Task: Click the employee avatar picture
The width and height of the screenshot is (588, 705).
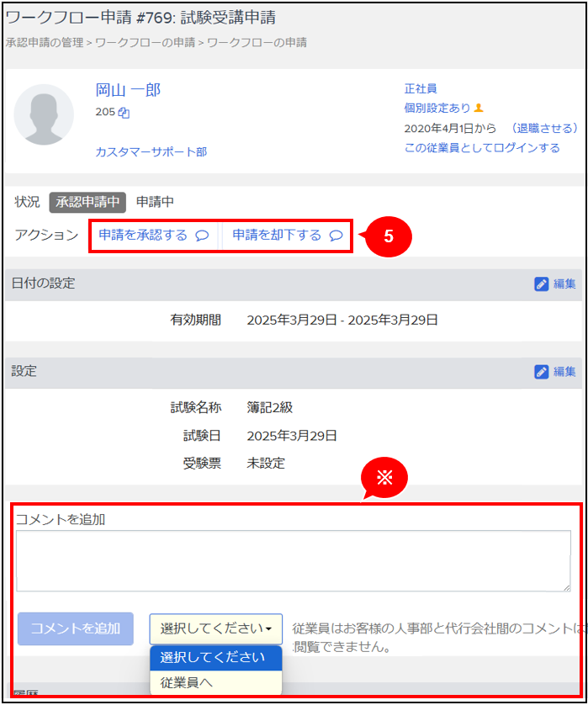Action: (44, 114)
